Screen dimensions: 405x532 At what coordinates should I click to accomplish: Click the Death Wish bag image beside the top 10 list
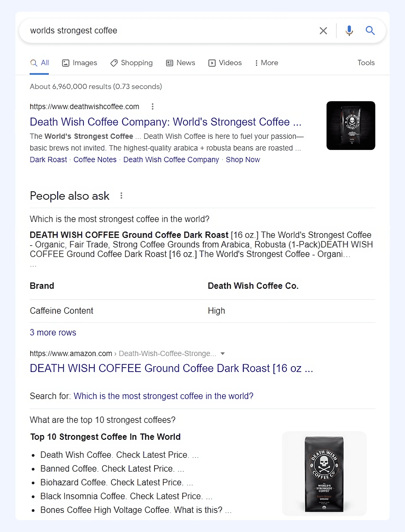pyautogui.click(x=324, y=474)
